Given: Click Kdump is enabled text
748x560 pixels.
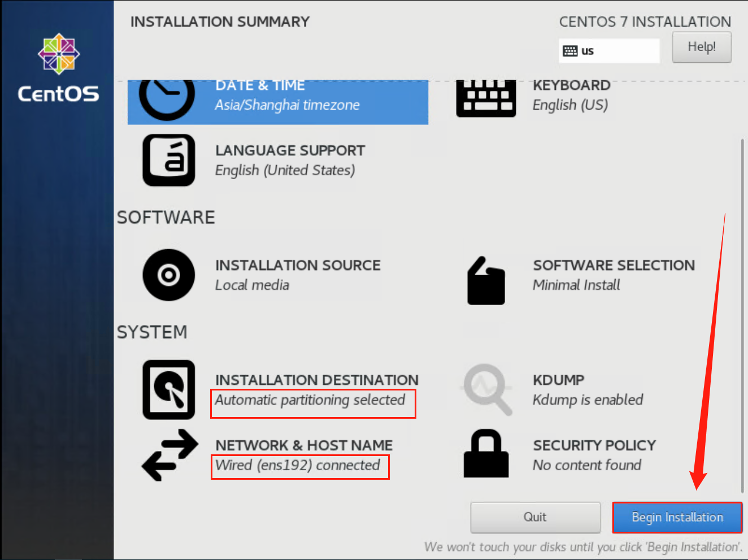Looking at the screenshot, I should point(588,400).
